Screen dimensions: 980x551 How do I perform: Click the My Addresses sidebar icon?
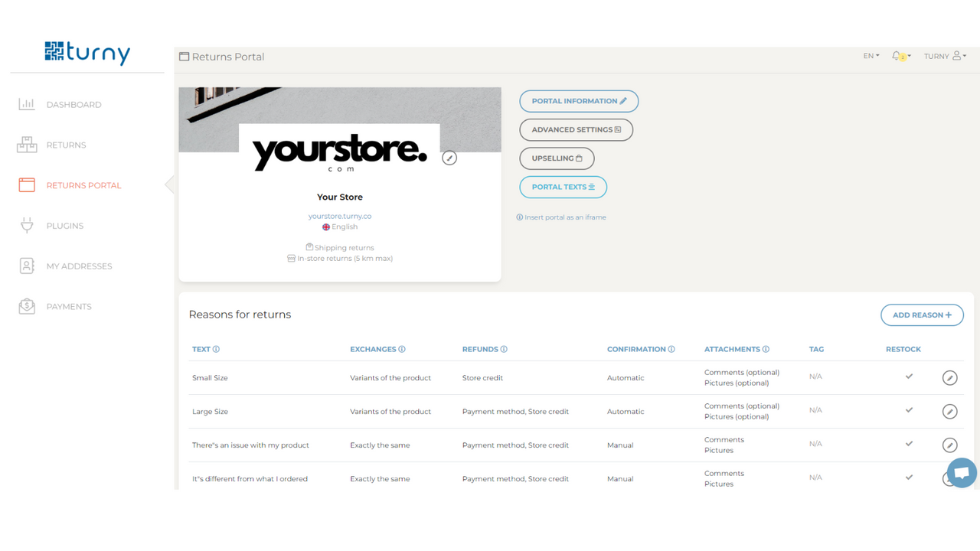tap(27, 266)
